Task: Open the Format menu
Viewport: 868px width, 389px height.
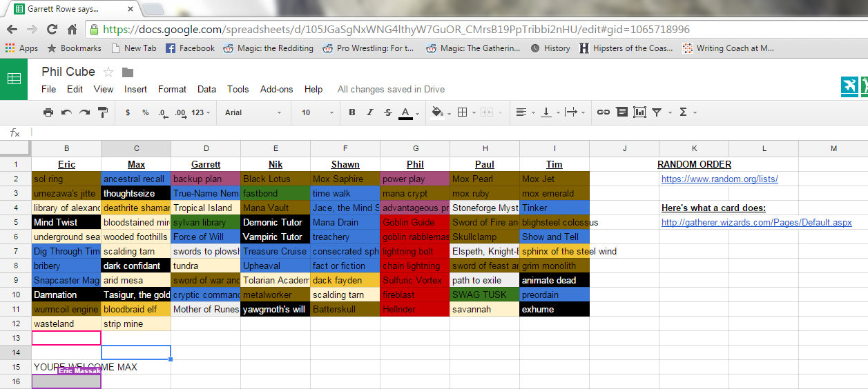Action: [172, 89]
